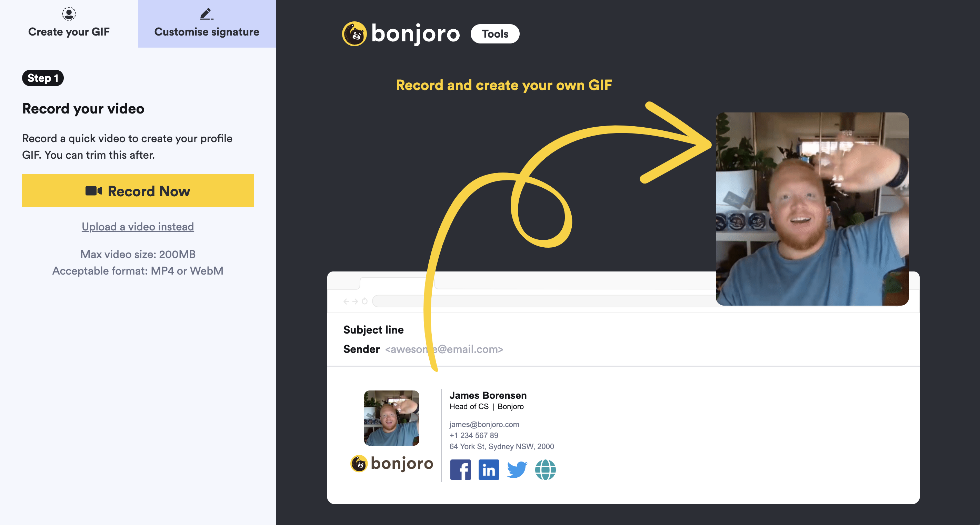Screen dimensions: 980x525
Task: Click the LinkedIn icon in the signature
Action: pyautogui.click(x=489, y=470)
